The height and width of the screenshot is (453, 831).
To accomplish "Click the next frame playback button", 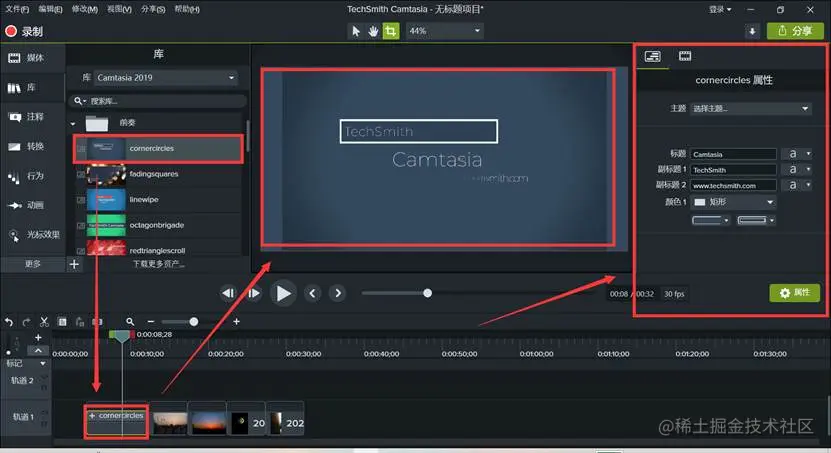I will click(x=254, y=293).
